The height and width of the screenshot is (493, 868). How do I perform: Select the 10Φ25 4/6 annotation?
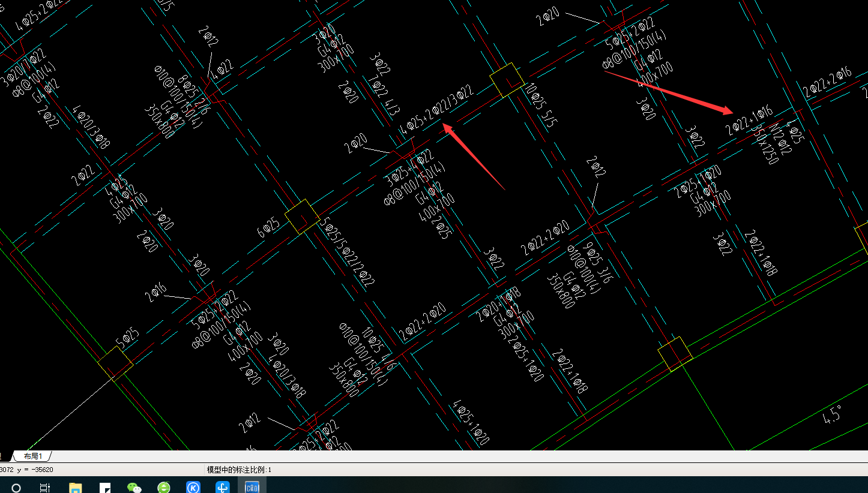[378, 350]
